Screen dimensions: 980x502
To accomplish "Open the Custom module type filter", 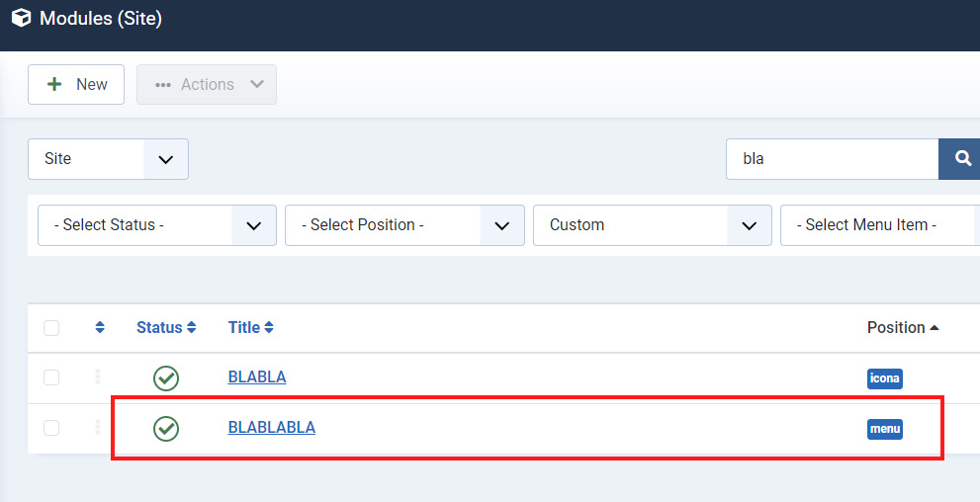I will (x=652, y=225).
